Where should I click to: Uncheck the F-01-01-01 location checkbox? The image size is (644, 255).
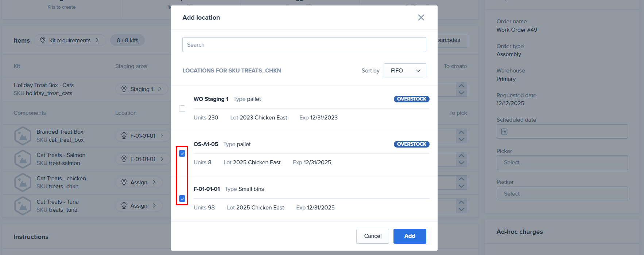[182, 199]
